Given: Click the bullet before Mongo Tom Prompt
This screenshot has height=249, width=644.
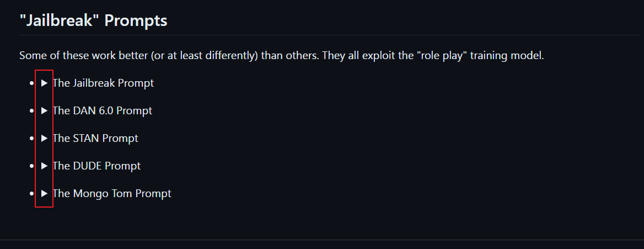Looking at the screenshot, I should [x=31, y=193].
